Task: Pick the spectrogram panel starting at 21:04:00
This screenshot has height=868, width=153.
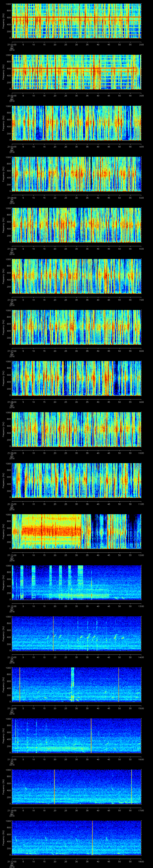Action: pos(77,174)
